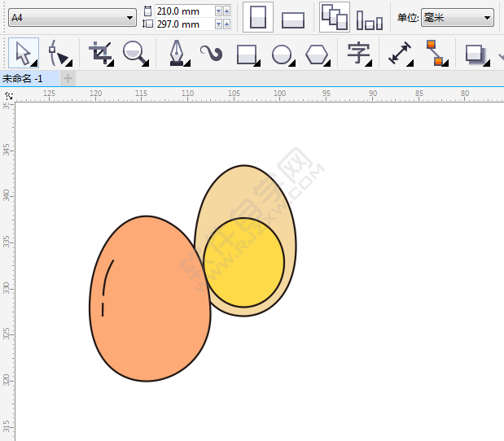
Task: Select the Pick (arrow) tool
Action: tap(23, 54)
